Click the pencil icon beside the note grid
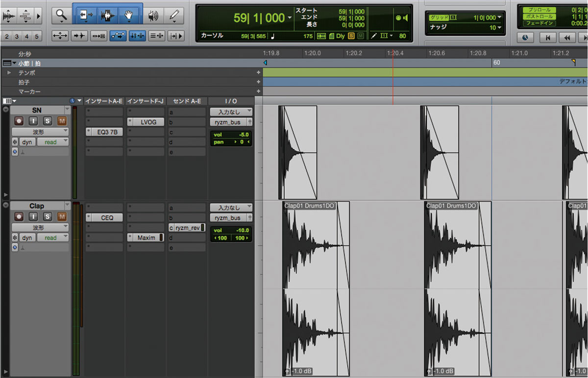Viewport: 588px width, 378px height. click(x=374, y=36)
